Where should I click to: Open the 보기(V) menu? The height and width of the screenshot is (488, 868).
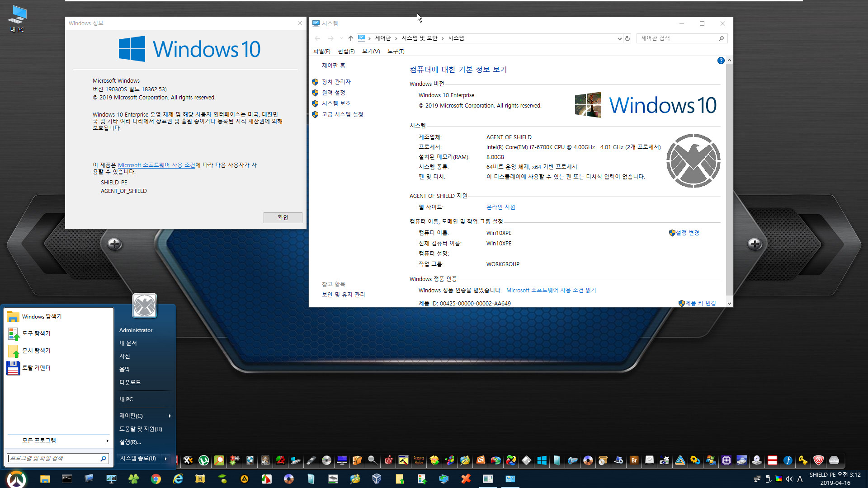coord(371,51)
